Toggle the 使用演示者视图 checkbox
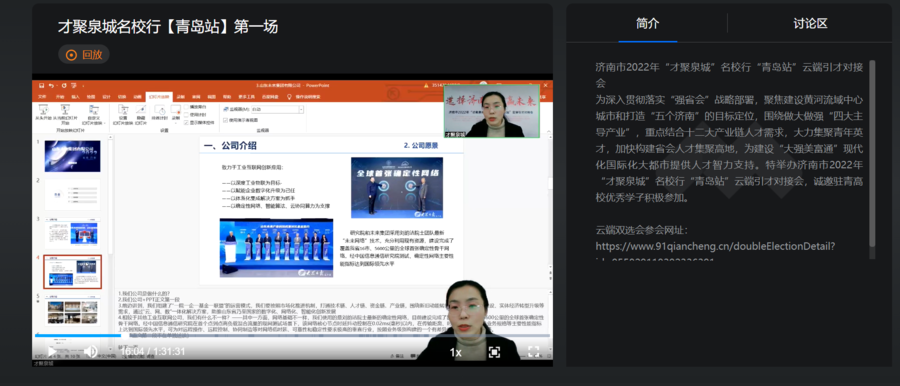The image size is (900, 386). coord(225,120)
